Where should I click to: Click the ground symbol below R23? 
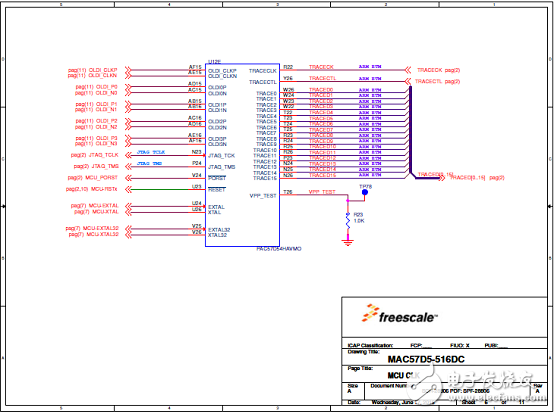click(x=348, y=242)
